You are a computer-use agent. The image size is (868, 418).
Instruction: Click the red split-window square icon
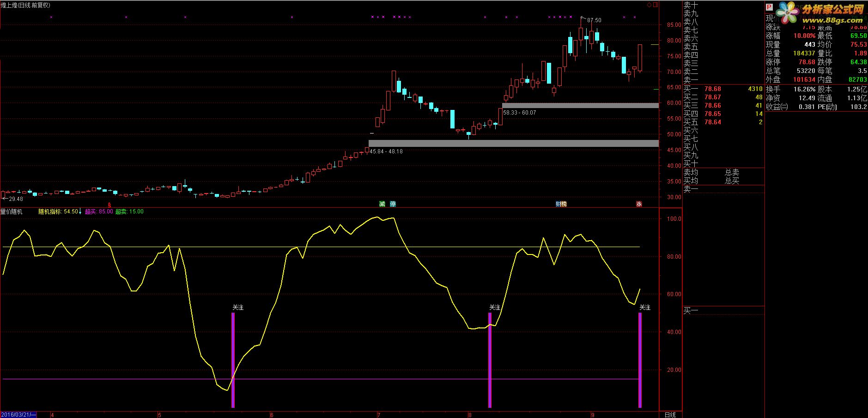(655, 5)
